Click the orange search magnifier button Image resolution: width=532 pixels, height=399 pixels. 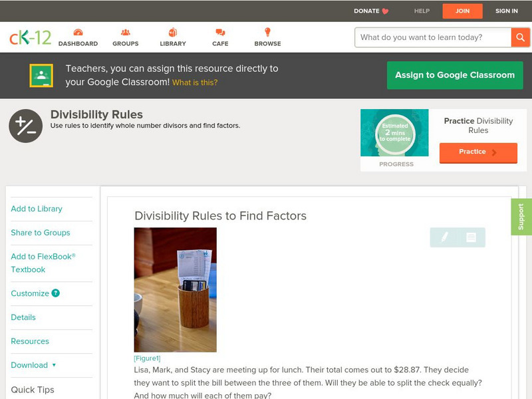coord(520,37)
